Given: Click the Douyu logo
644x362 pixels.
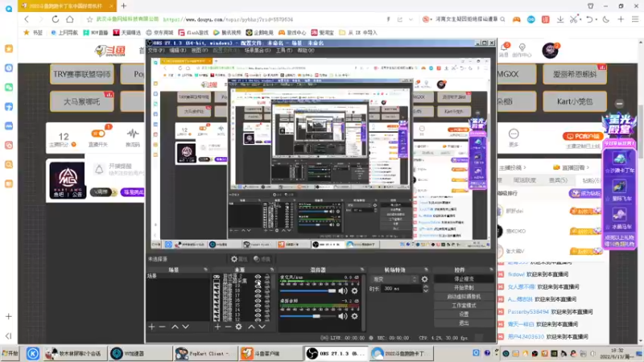Looking at the screenshot, I should point(110,51).
